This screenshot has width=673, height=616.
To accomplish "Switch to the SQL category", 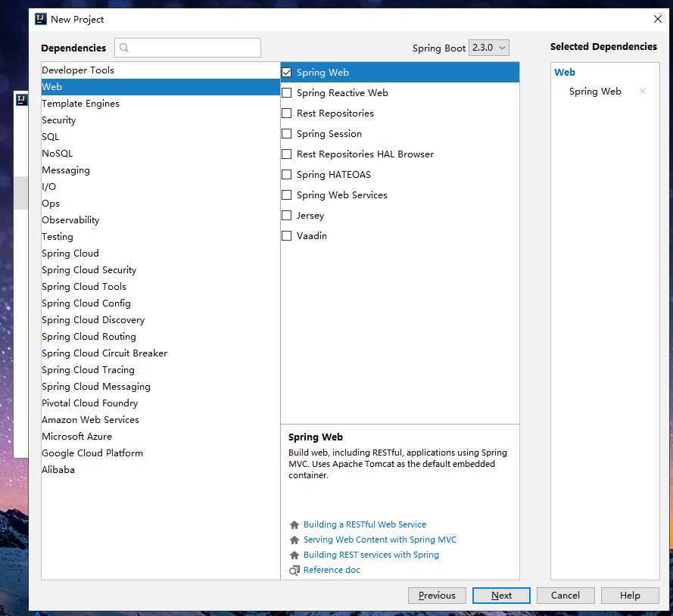I will click(x=160, y=137).
